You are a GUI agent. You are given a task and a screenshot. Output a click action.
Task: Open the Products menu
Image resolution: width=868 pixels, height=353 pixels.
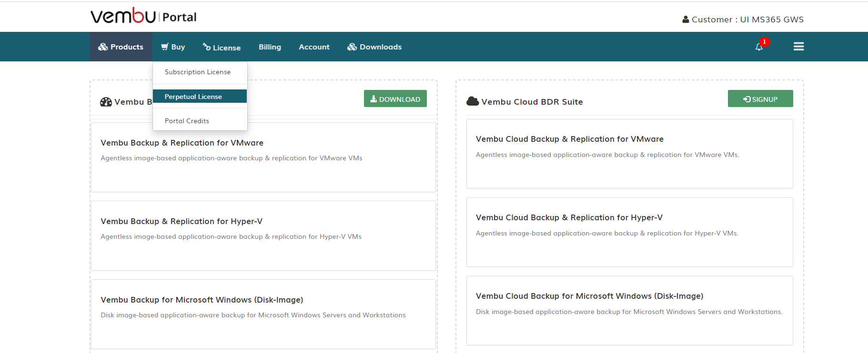[x=121, y=47]
